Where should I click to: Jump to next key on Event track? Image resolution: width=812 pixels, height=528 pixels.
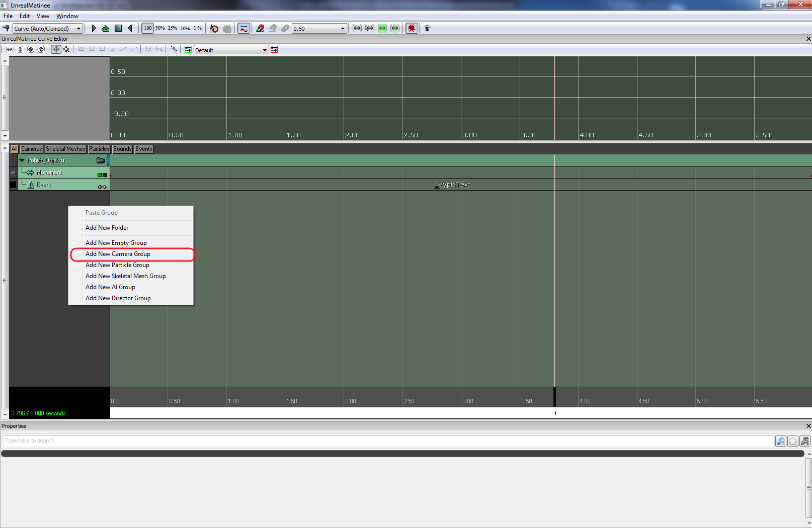click(x=105, y=187)
